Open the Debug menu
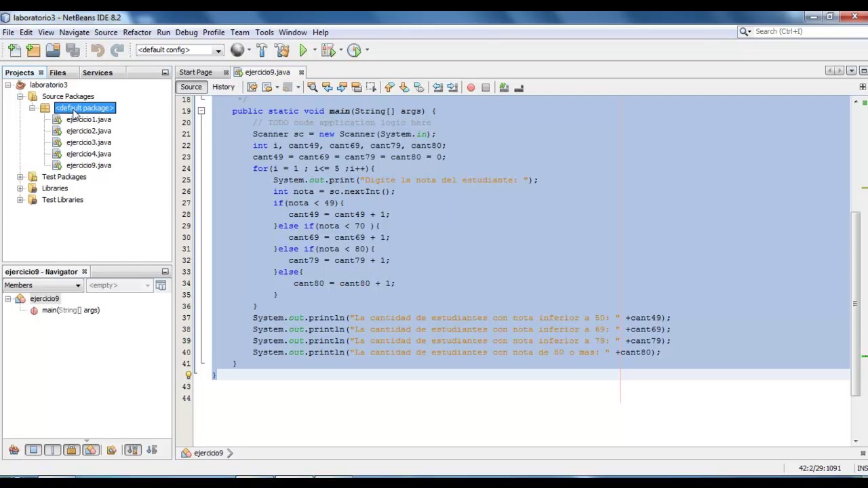The height and width of the screenshot is (488, 868). click(x=186, y=33)
